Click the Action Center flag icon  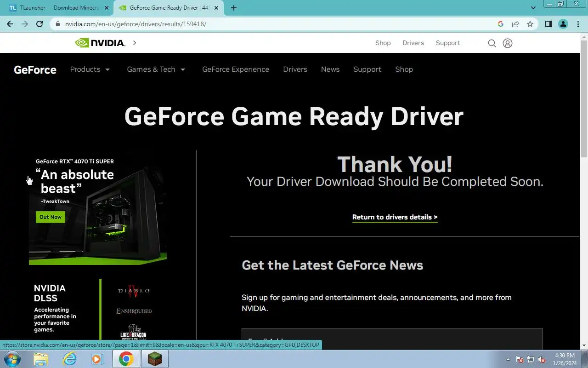point(520,360)
